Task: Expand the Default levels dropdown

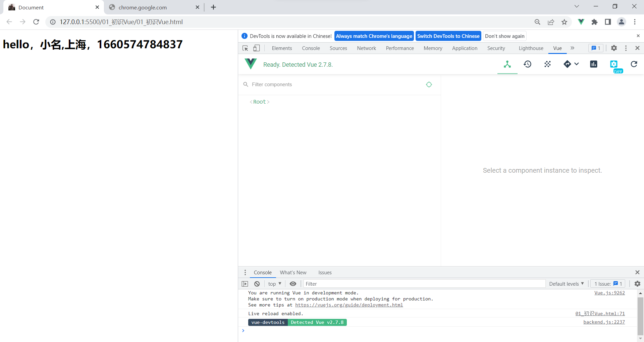Action: [x=566, y=284]
